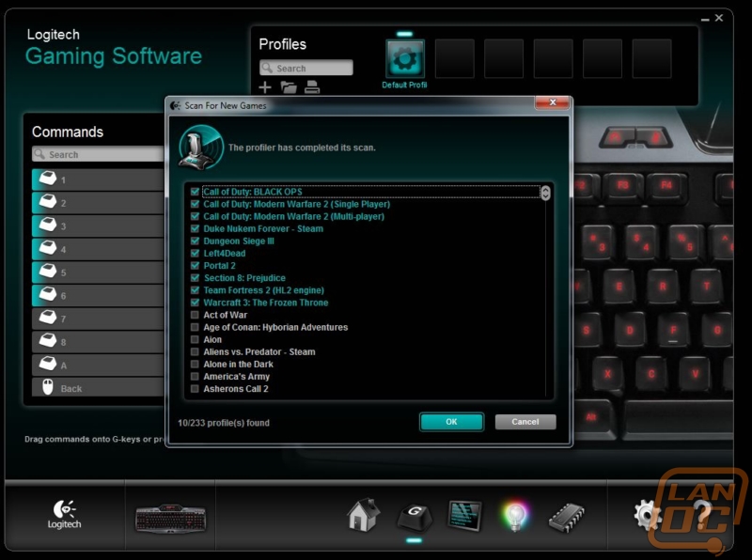Image resolution: width=752 pixels, height=560 pixels.
Task: Click the joystick profiler icon in dialog
Action: pyautogui.click(x=200, y=148)
